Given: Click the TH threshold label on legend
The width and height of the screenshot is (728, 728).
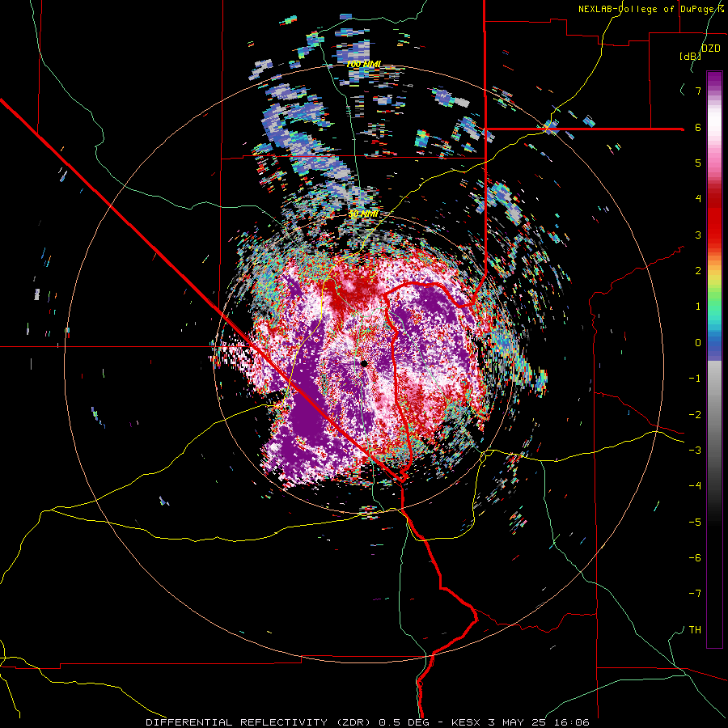Looking at the screenshot, I should [695, 629].
